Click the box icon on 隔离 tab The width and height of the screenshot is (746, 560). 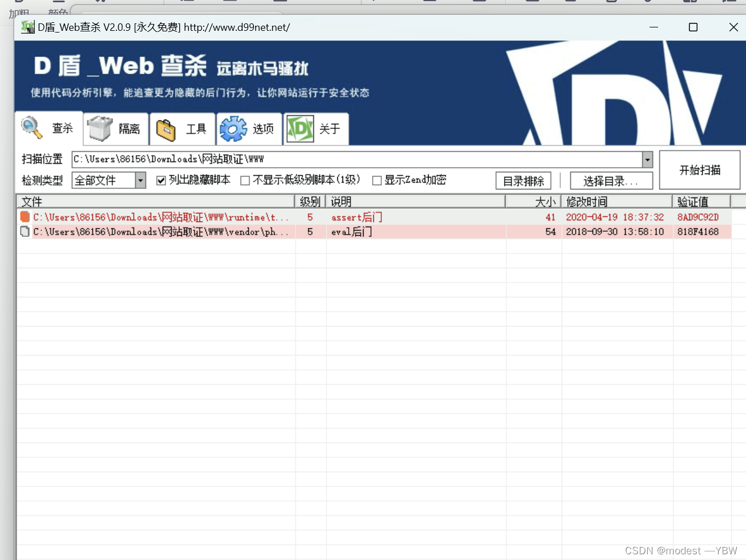point(100,128)
